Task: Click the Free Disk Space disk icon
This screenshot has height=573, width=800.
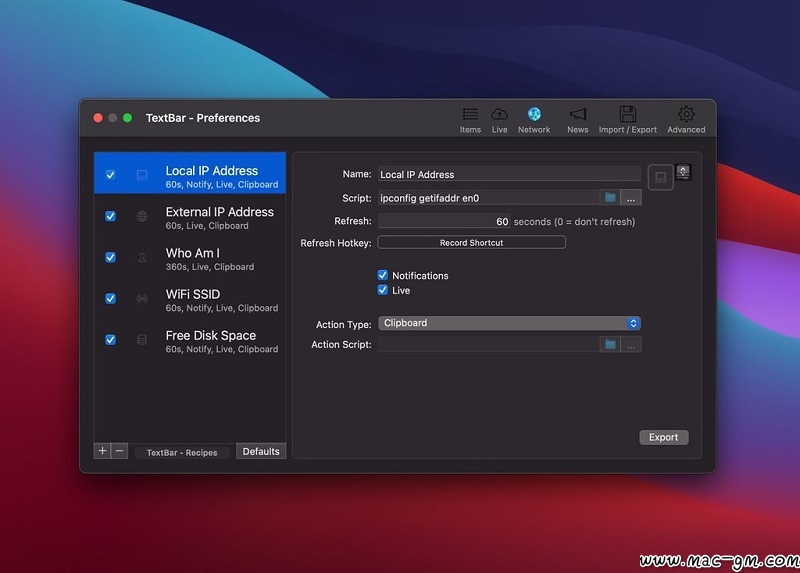Action: (x=142, y=340)
